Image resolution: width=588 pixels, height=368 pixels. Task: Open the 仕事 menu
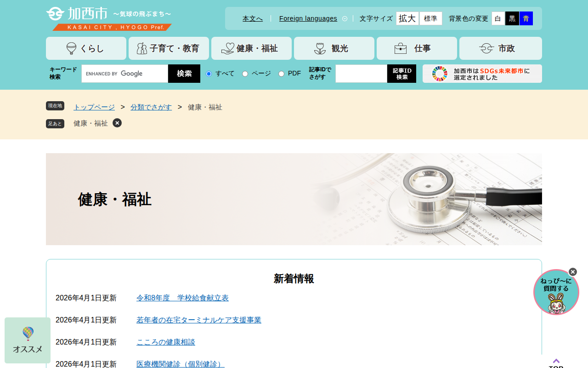[417, 48]
